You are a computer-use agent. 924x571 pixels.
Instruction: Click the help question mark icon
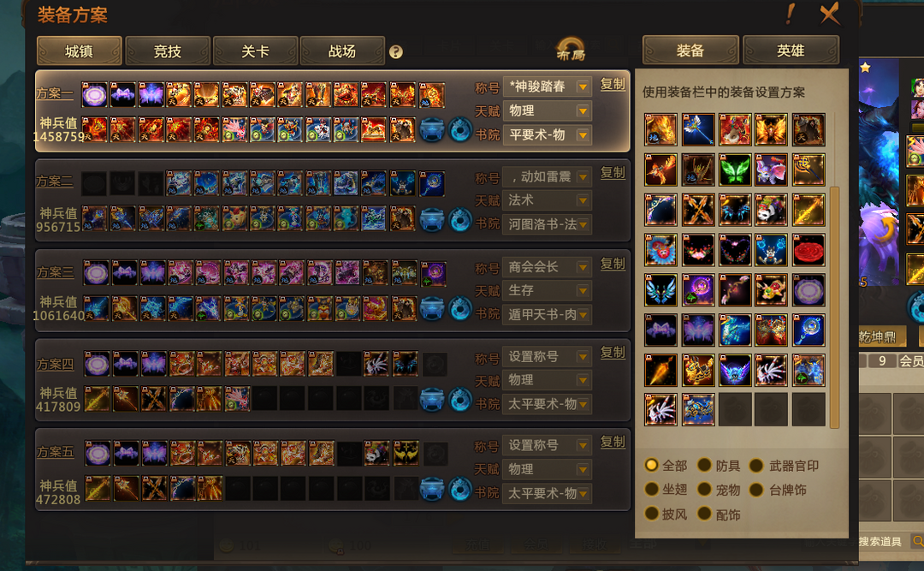[396, 52]
